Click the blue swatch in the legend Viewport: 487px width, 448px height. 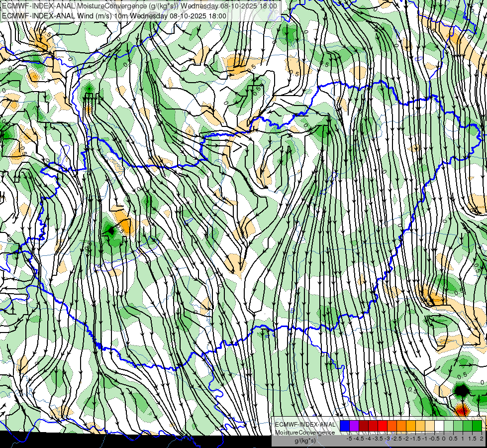[345, 426]
